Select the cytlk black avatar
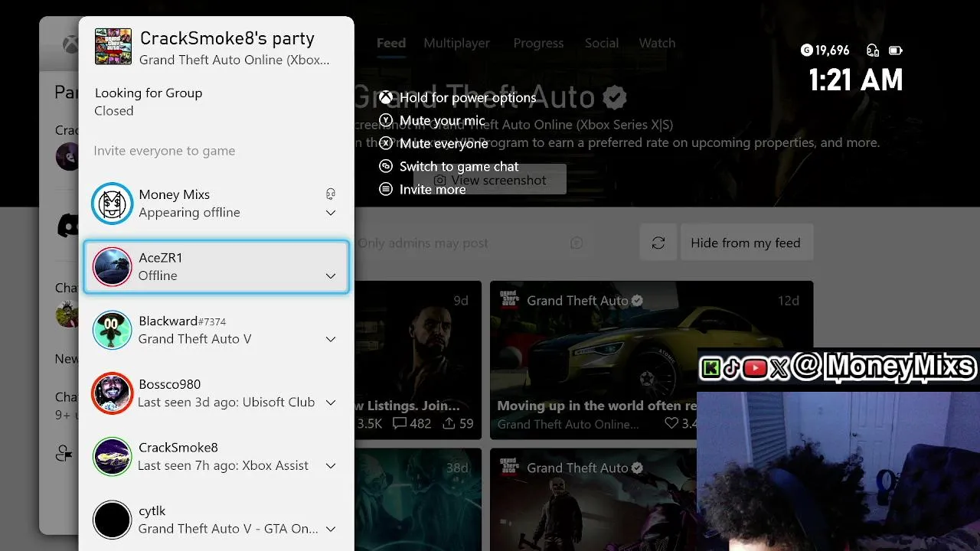 pyautogui.click(x=112, y=520)
